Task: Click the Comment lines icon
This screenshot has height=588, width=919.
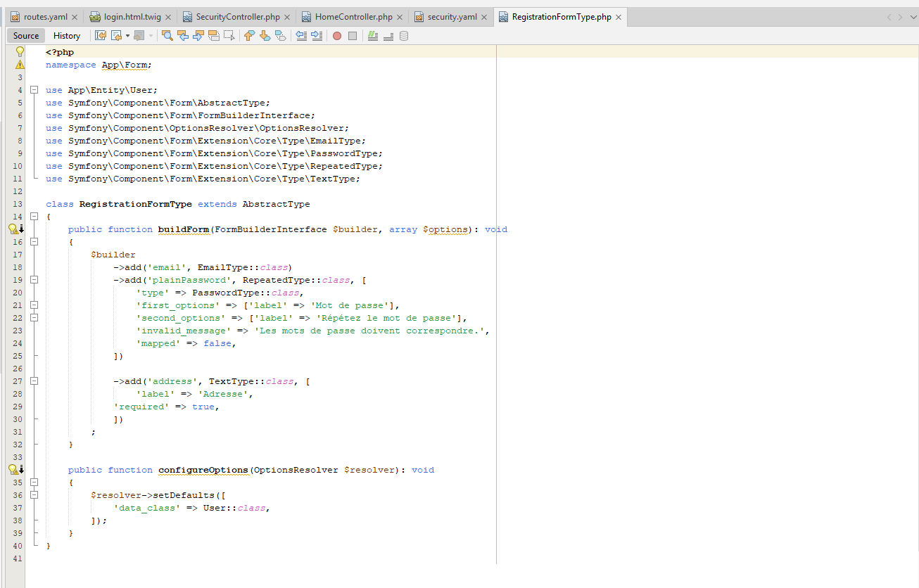Action: coord(373,36)
